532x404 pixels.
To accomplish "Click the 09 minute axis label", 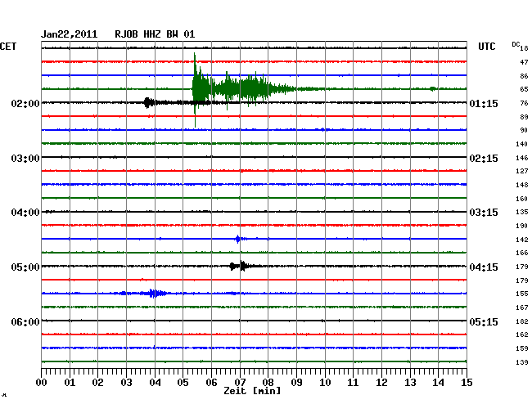I will pyautogui.click(x=296, y=383).
